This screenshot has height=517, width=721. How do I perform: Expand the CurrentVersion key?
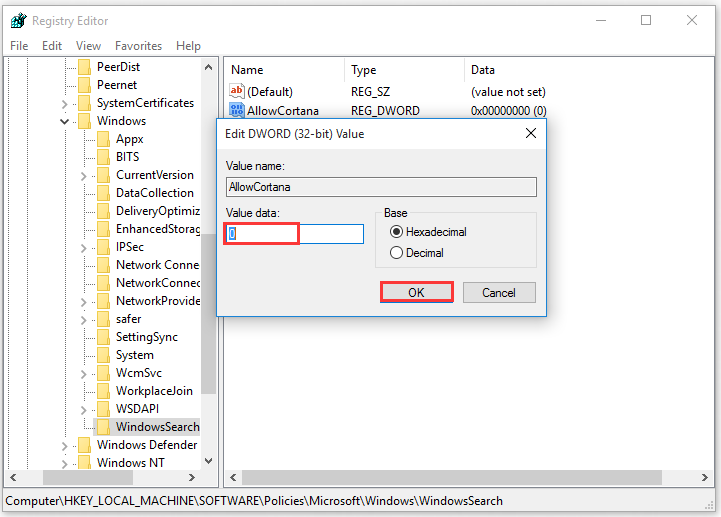83,176
